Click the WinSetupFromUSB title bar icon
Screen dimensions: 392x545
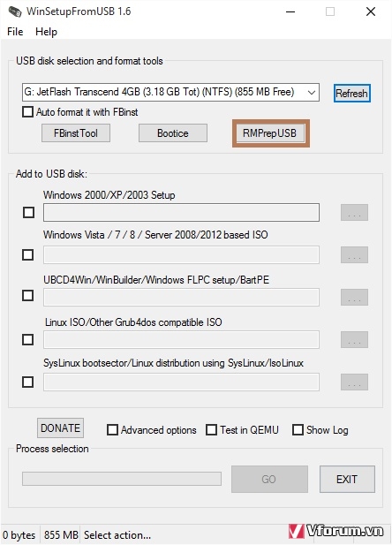click(15, 11)
